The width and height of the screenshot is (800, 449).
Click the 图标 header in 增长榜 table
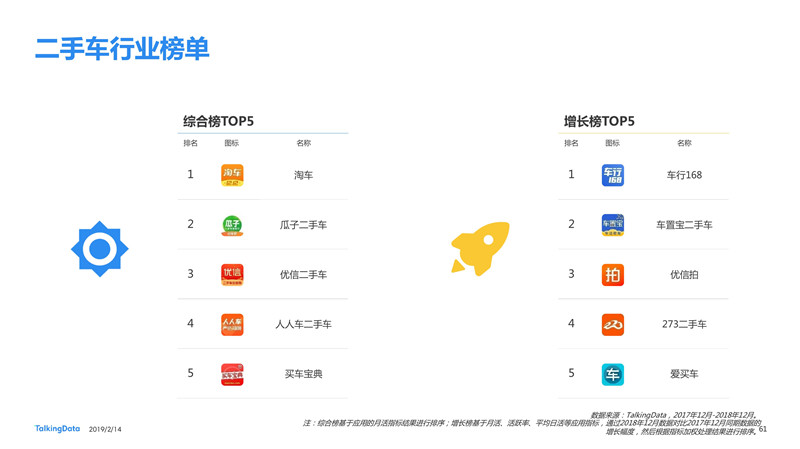pyautogui.click(x=612, y=143)
